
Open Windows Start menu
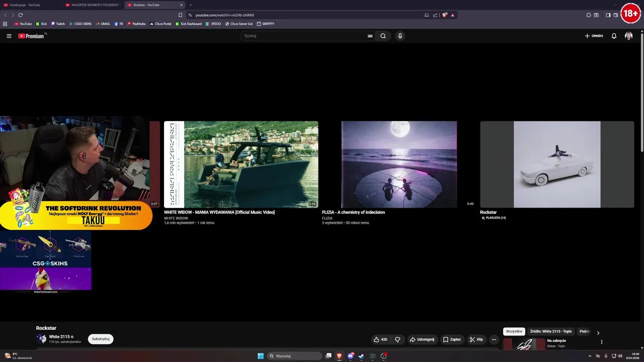tap(261, 356)
